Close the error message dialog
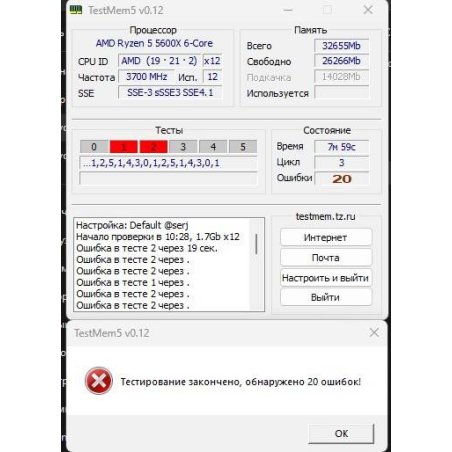 (x=374, y=332)
